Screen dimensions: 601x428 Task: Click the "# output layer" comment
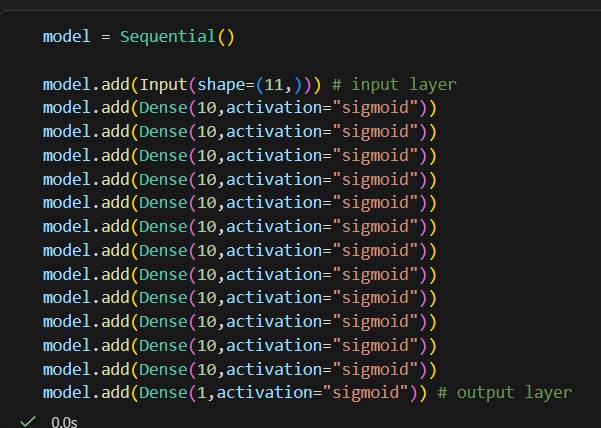[505, 393]
